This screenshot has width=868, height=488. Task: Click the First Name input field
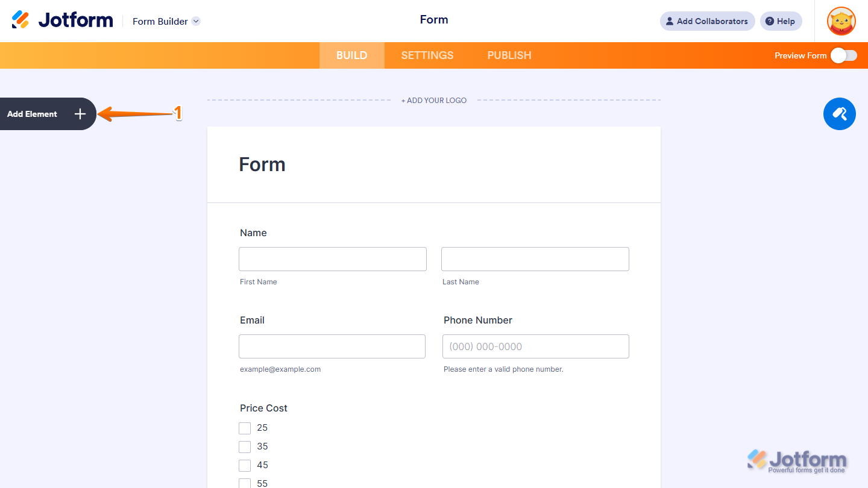(x=332, y=258)
